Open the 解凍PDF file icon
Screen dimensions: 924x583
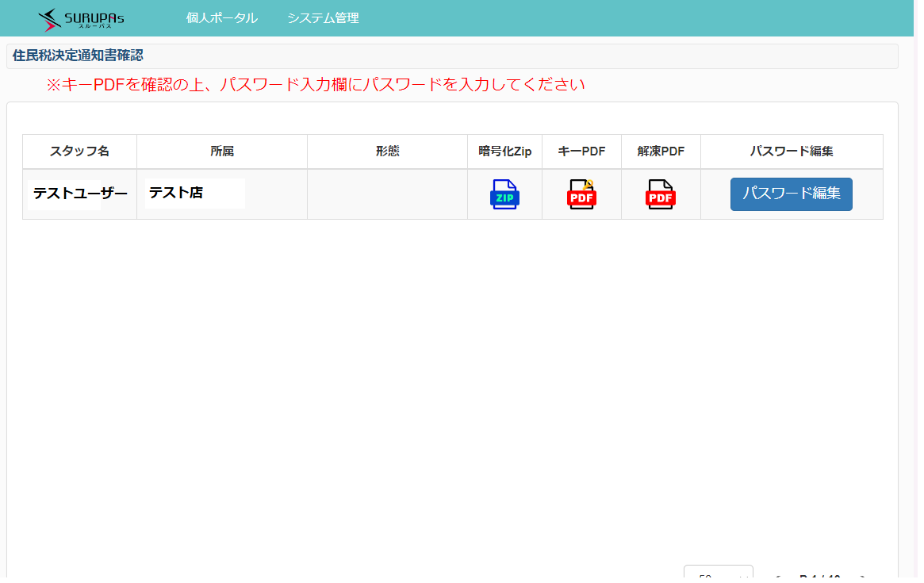(661, 194)
